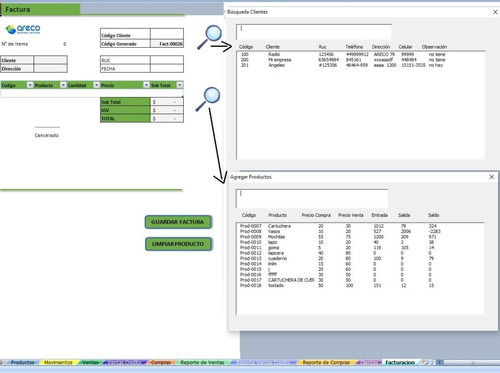The width and height of the screenshot is (500, 373).
Task: Select product row Prod-0013 cuaderno
Action: point(360,258)
